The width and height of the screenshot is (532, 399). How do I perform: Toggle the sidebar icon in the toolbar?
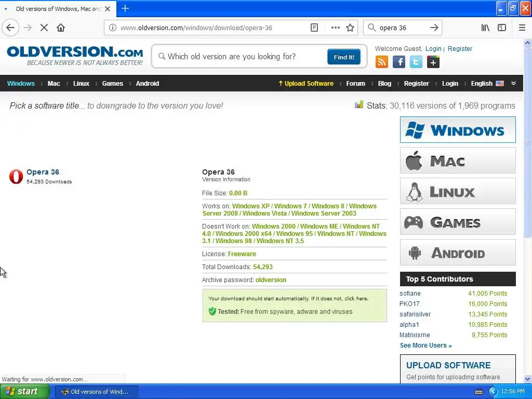pos(502,28)
